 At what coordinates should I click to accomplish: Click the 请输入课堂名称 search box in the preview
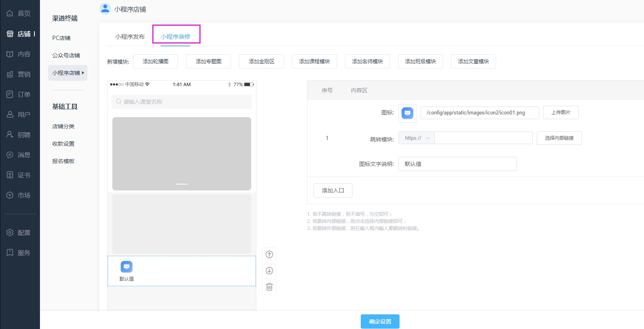pos(182,102)
